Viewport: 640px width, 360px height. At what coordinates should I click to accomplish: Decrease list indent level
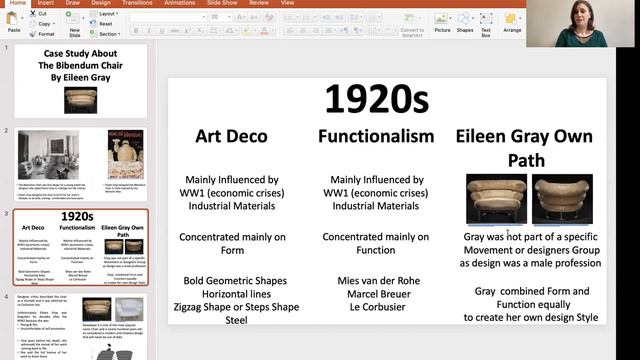click(x=326, y=18)
